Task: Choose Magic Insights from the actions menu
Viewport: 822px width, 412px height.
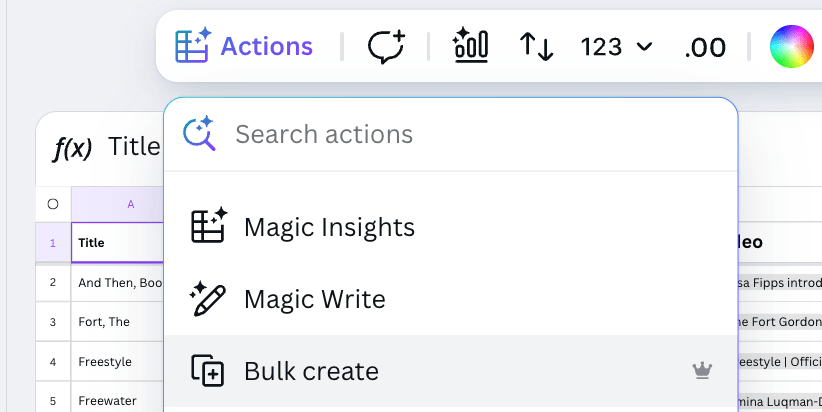Action: pyautogui.click(x=329, y=227)
